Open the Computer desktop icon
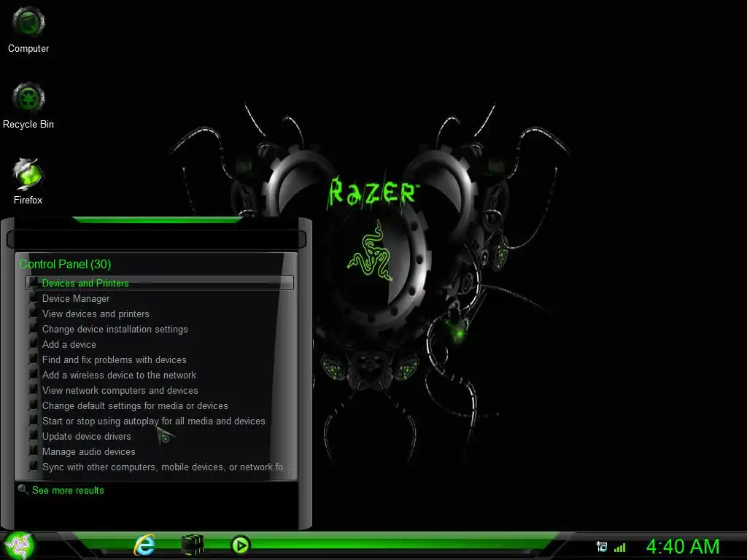Screen dimensions: 747x560 [28, 29]
